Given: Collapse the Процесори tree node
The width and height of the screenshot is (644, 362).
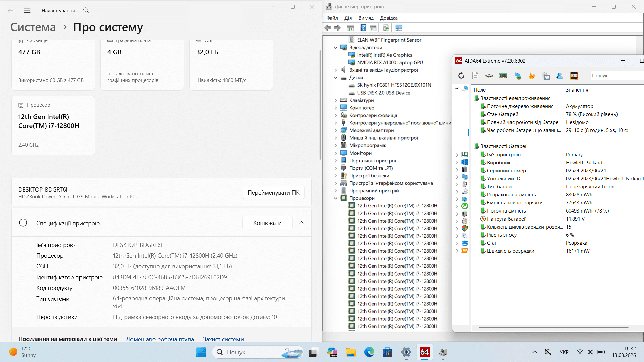Looking at the screenshot, I should [x=335, y=198].
